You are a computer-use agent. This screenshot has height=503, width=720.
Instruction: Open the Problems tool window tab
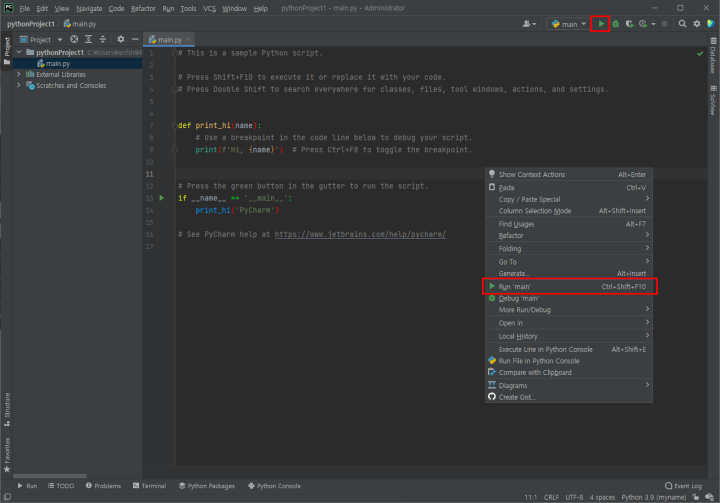click(103, 486)
